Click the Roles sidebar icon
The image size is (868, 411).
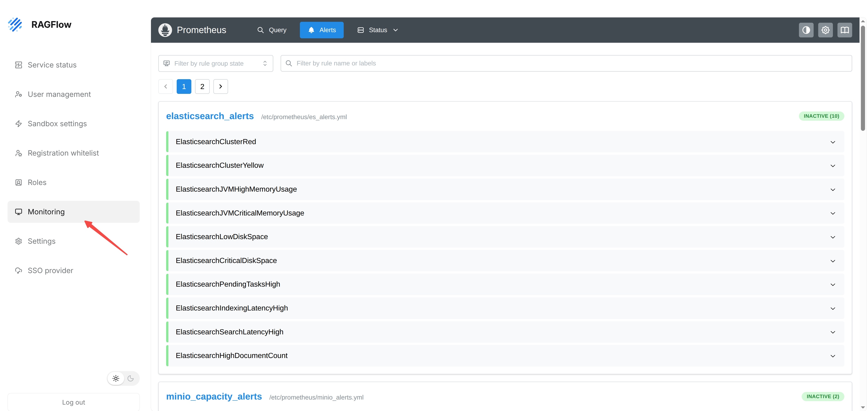19,182
